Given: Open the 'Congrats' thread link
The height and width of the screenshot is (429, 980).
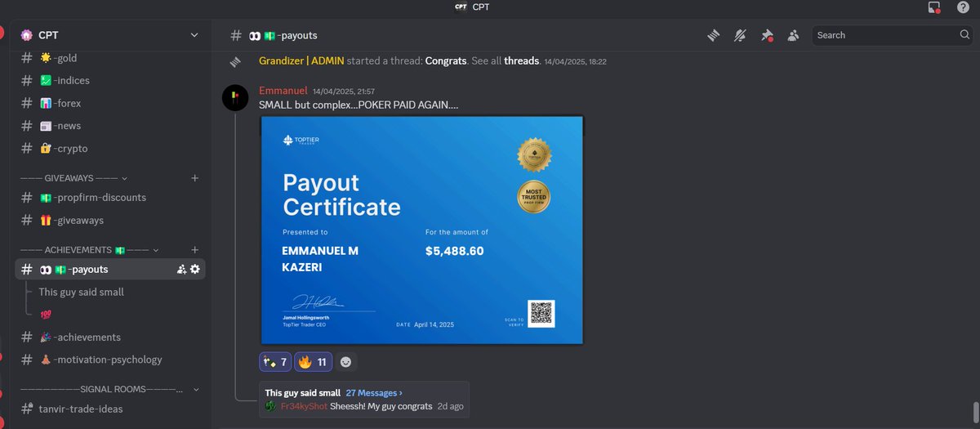Looking at the screenshot, I should 448,61.
